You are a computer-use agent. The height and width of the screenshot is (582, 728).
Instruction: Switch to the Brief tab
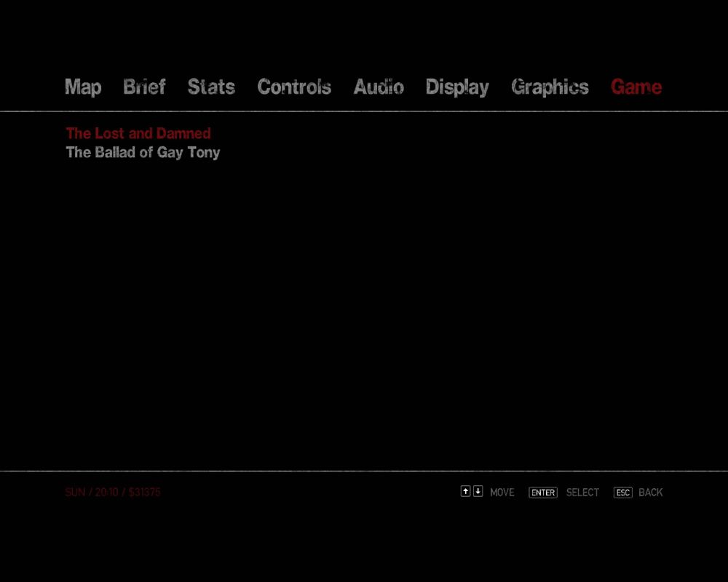pos(144,87)
